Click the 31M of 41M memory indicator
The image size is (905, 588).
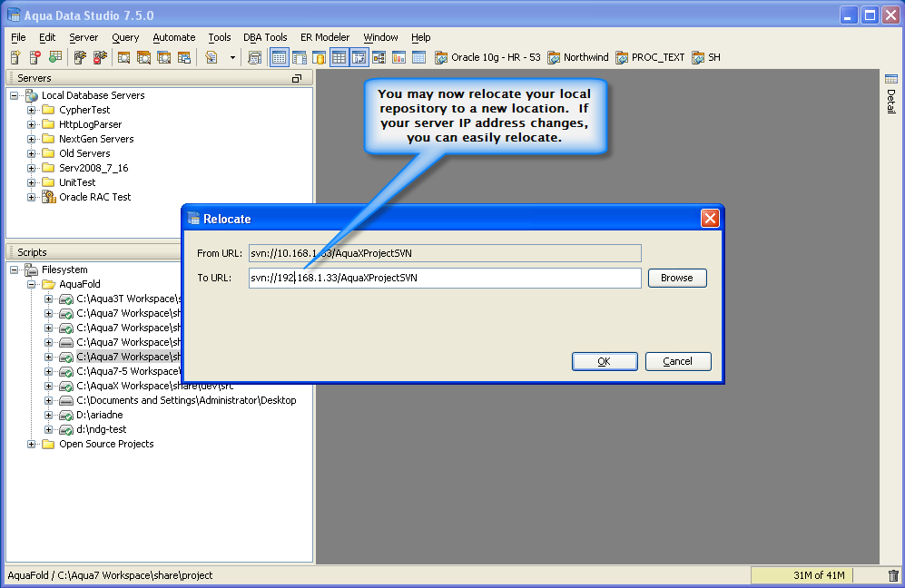click(802, 575)
